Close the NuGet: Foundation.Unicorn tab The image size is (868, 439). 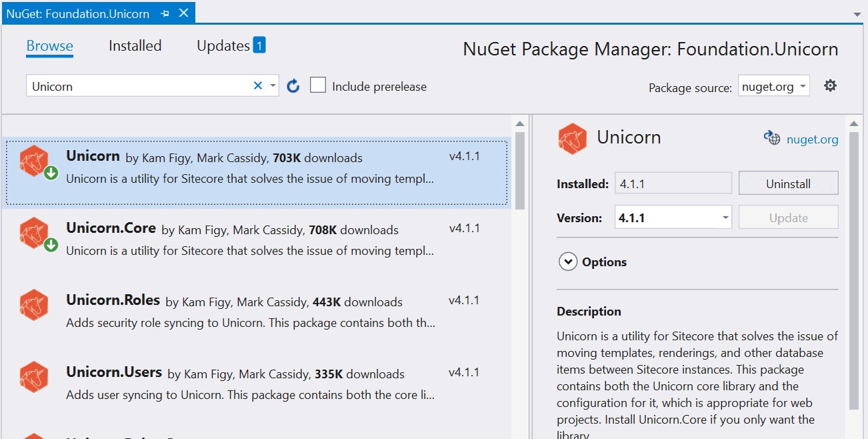pyautogui.click(x=185, y=13)
